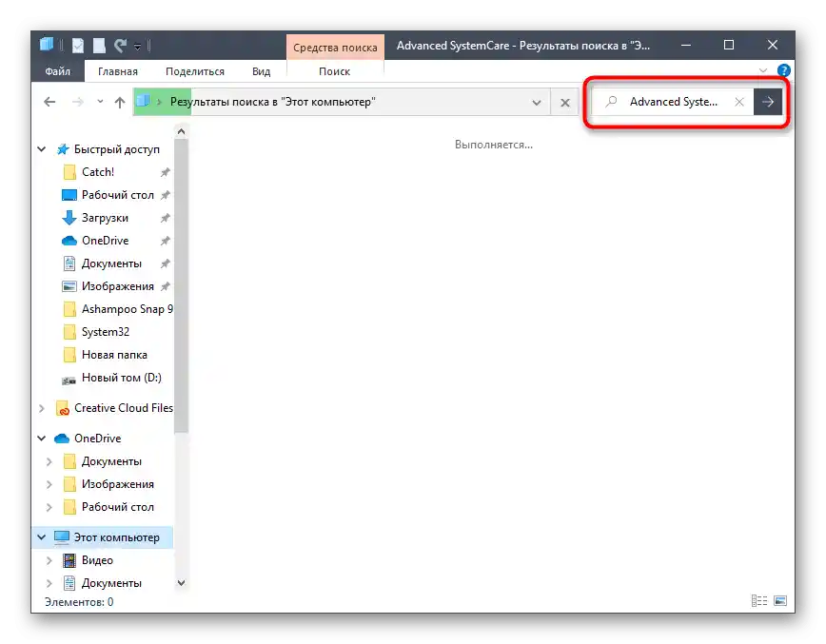The image size is (826, 644).
Task: Click the pin icon beside Catch!
Action: pos(165,172)
